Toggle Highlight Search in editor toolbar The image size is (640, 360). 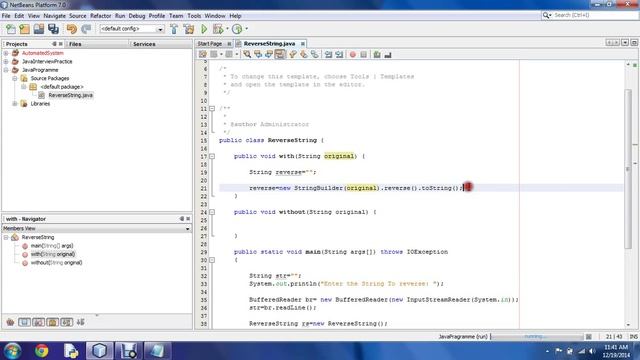(280, 54)
